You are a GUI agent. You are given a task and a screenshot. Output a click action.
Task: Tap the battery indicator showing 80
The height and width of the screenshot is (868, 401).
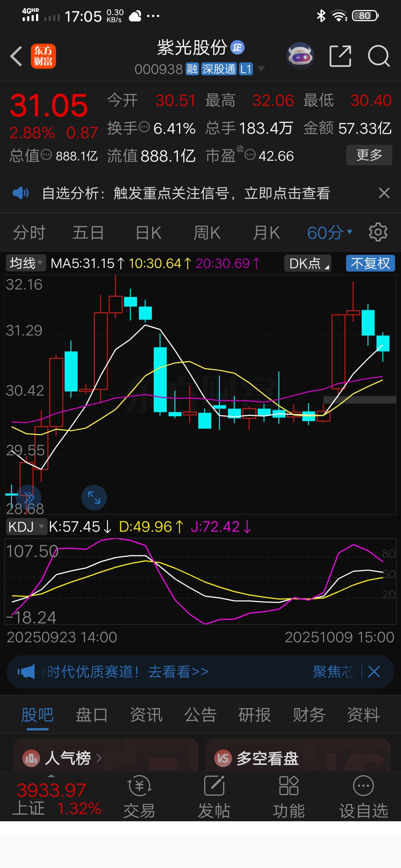(365, 16)
